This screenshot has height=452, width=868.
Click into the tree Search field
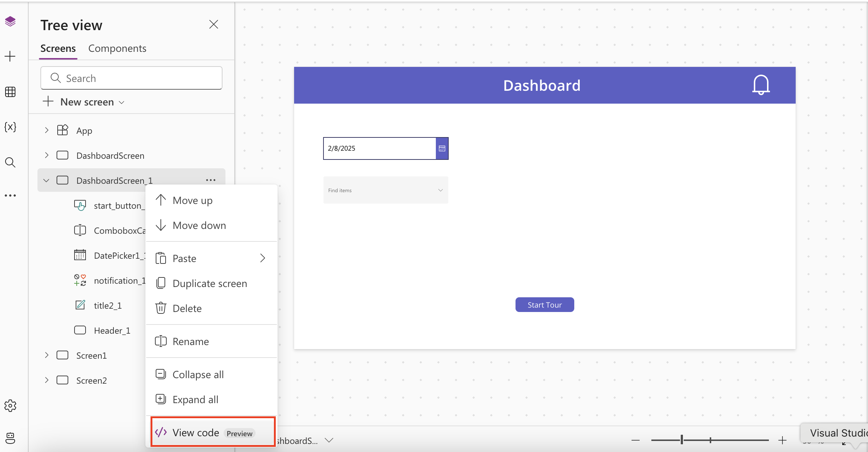(131, 78)
